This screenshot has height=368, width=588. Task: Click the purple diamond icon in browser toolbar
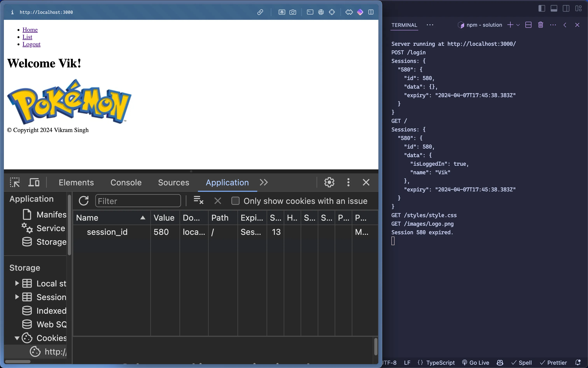coord(360,12)
